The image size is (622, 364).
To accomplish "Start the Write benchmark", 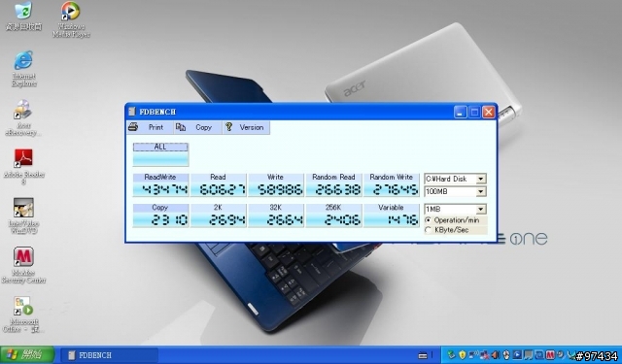I will [x=275, y=184].
